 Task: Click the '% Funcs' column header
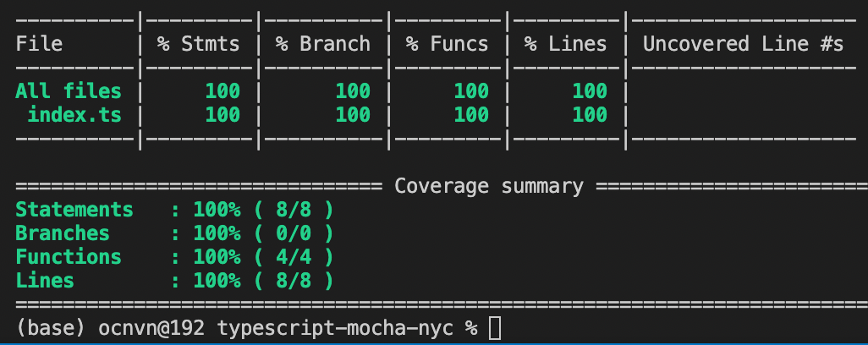tap(448, 44)
